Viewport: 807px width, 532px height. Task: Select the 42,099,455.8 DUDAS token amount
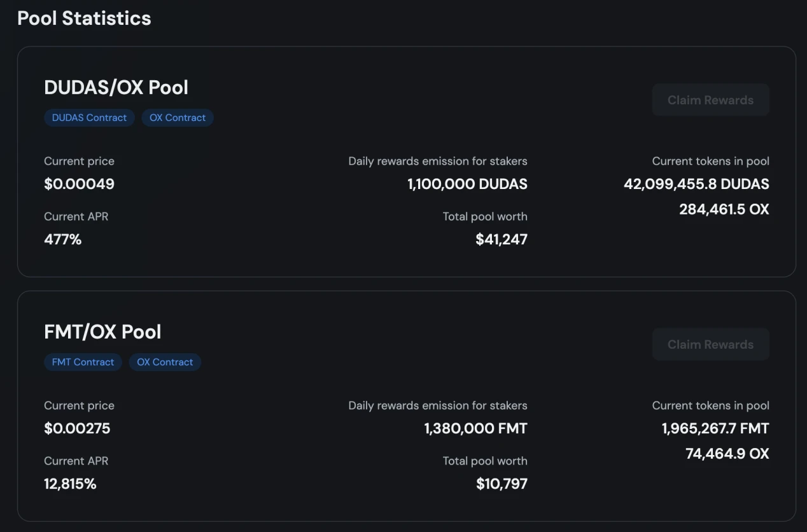pyautogui.click(x=696, y=184)
